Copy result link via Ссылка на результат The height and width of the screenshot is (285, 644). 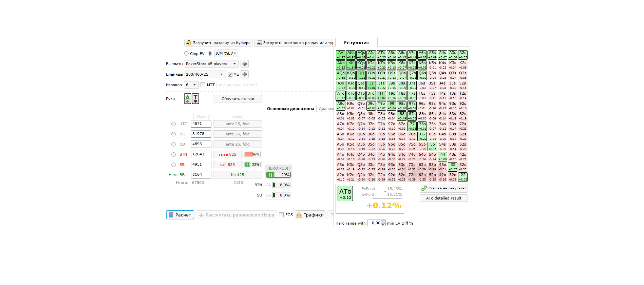[x=444, y=188]
